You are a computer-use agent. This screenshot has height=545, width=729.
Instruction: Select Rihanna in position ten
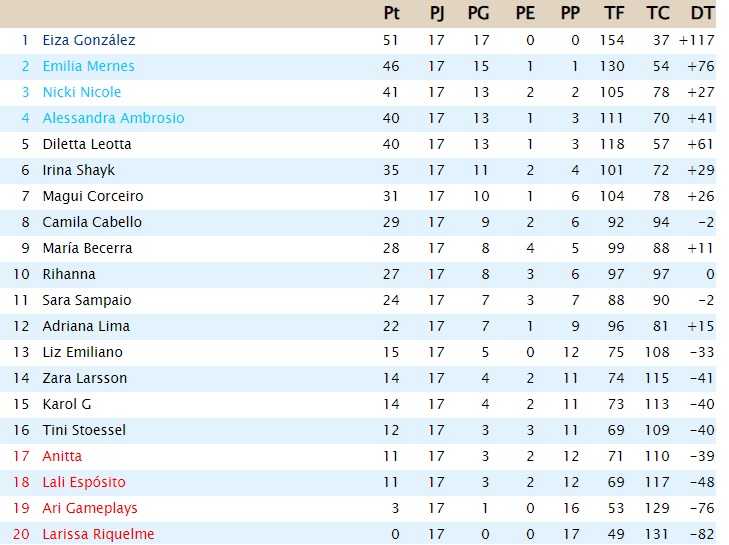69,274
